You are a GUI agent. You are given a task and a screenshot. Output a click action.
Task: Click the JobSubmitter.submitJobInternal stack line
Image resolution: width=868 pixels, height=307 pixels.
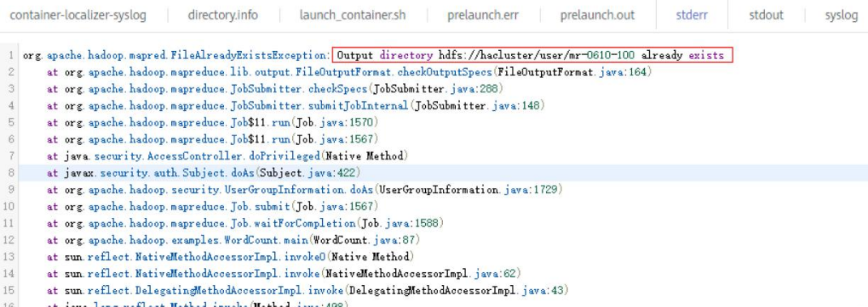coord(296,105)
